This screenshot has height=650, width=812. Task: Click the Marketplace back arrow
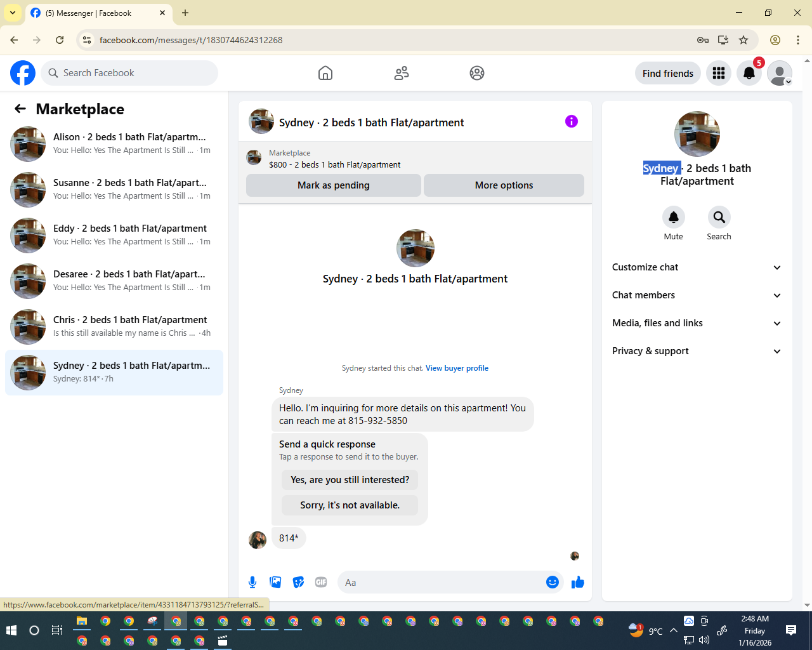click(x=20, y=109)
